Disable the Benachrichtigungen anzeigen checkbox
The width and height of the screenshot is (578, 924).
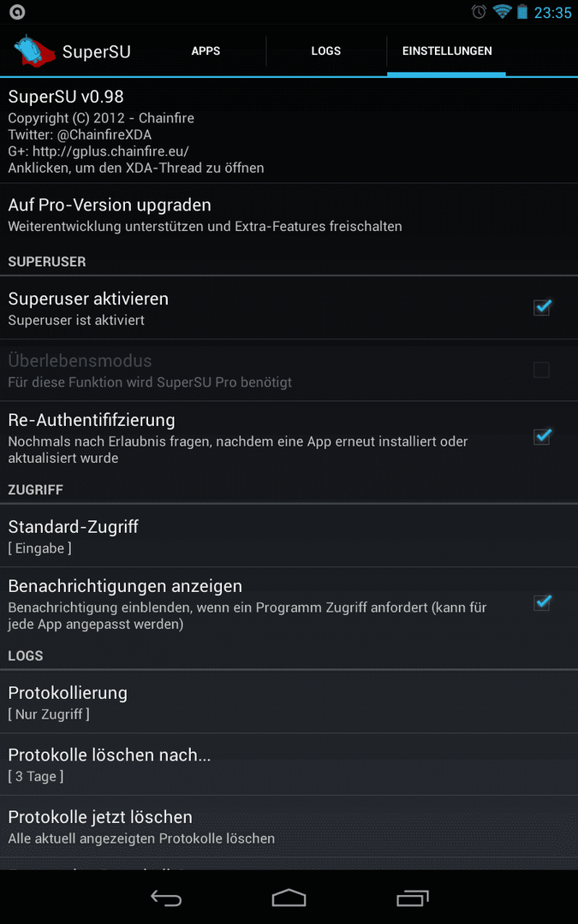[542, 603]
